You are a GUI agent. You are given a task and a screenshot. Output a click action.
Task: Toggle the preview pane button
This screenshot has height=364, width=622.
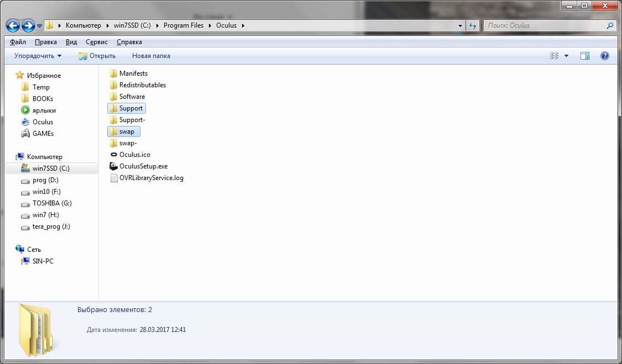pos(585,56)
